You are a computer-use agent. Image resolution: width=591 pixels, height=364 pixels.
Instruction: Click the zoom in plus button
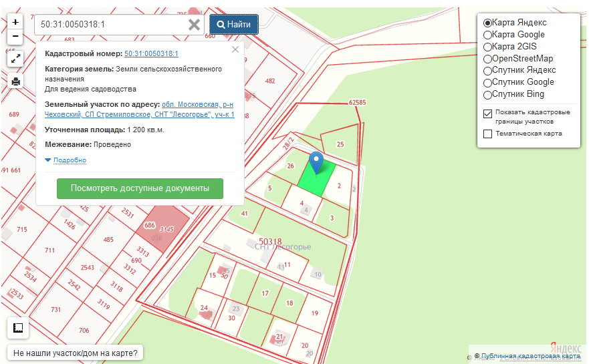pyautogui.click(x=15, y=22)
